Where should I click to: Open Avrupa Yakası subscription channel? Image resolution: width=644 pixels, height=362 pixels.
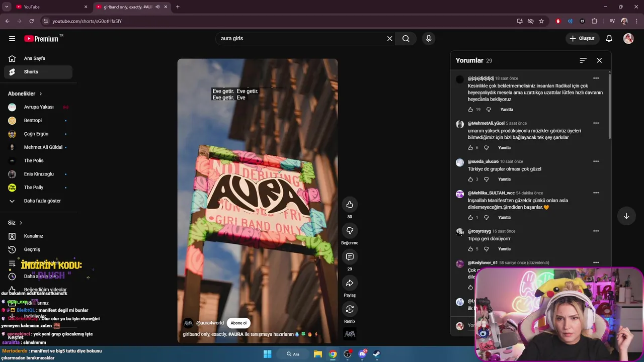[x=38, y=107]
